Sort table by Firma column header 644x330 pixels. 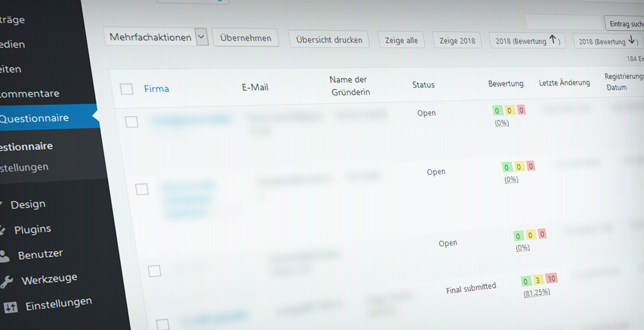coord(156,89)
